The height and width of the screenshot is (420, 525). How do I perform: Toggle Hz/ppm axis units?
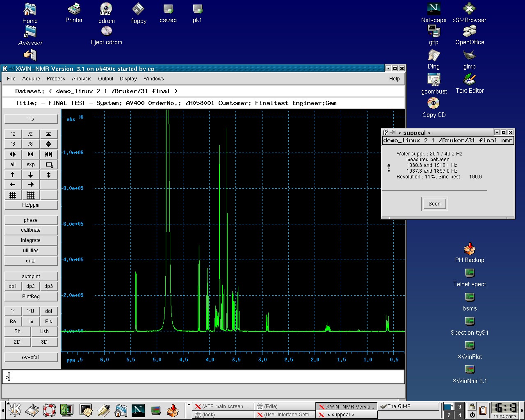pos(31,205)
